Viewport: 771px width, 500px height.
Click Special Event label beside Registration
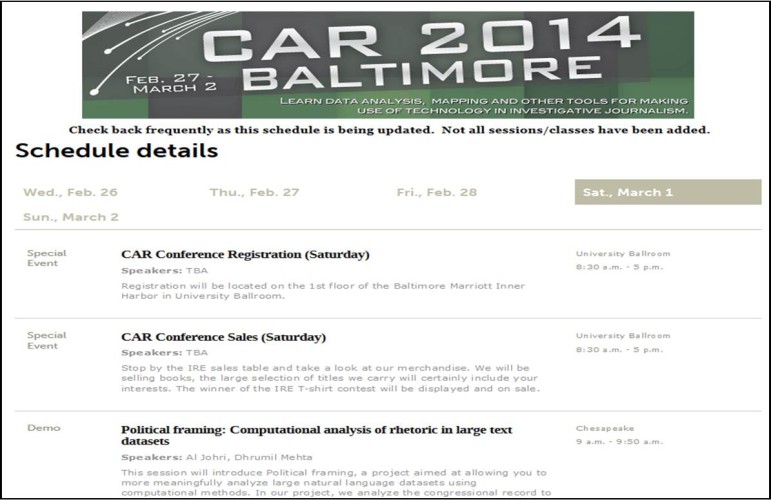pyautogui.click(x=47, y=258)
